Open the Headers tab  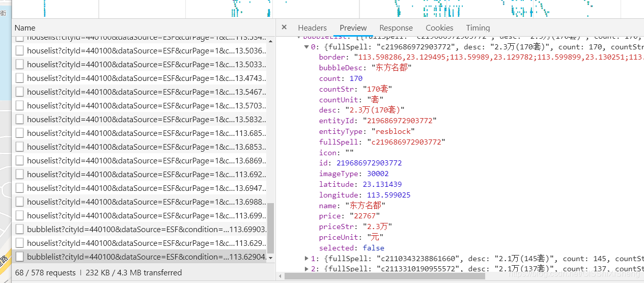[312, 28]
